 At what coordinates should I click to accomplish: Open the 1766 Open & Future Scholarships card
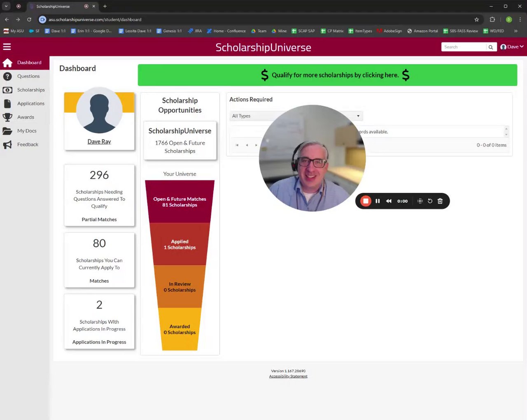pyautogui.click(x=180, y=140)
